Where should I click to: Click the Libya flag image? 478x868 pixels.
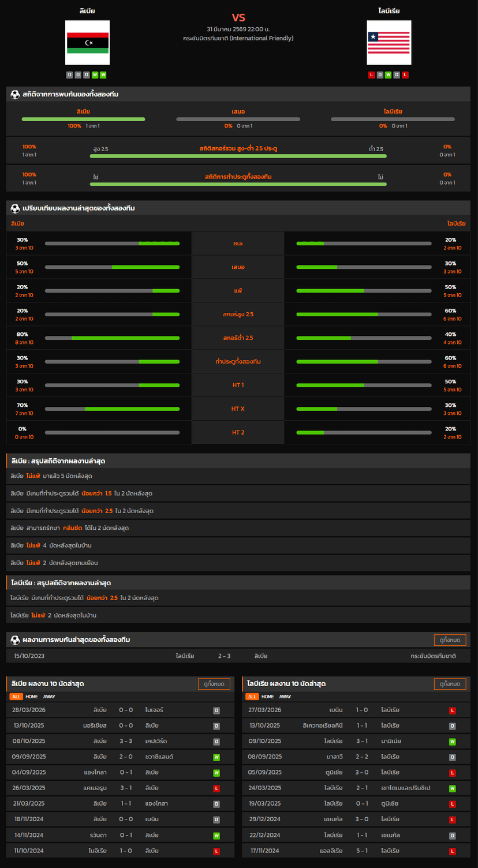click(87, 43)
